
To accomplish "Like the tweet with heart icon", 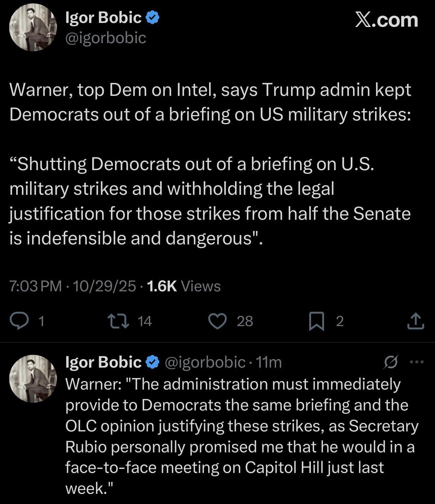I will pyautogui.click(x=217, y=321).
